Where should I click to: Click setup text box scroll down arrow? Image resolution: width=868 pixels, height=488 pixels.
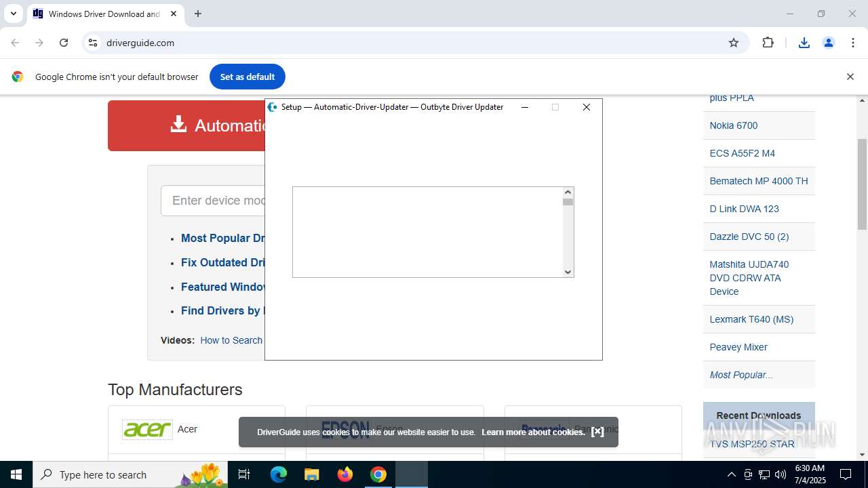(568, 272)
